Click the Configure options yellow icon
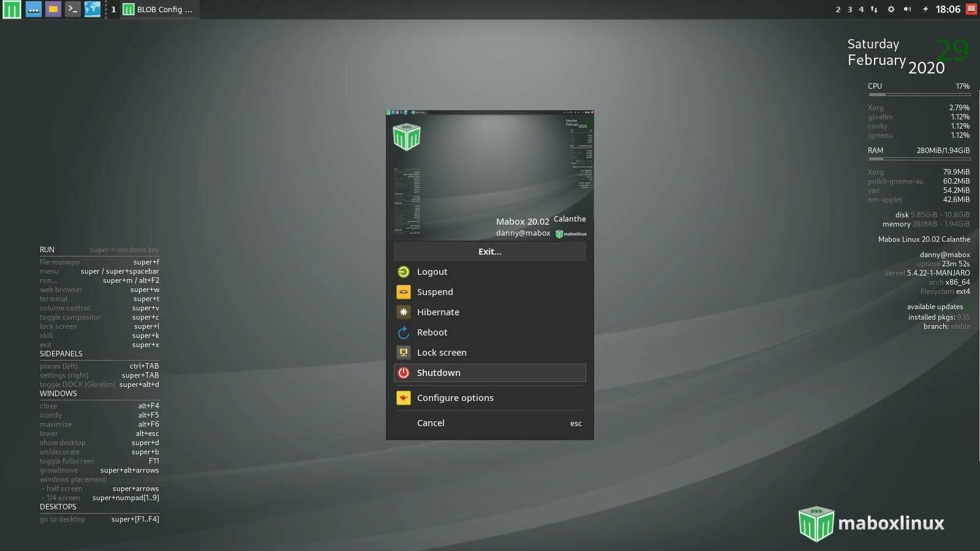The height and width of the screenshot is (551, 980). coord(404,398)
